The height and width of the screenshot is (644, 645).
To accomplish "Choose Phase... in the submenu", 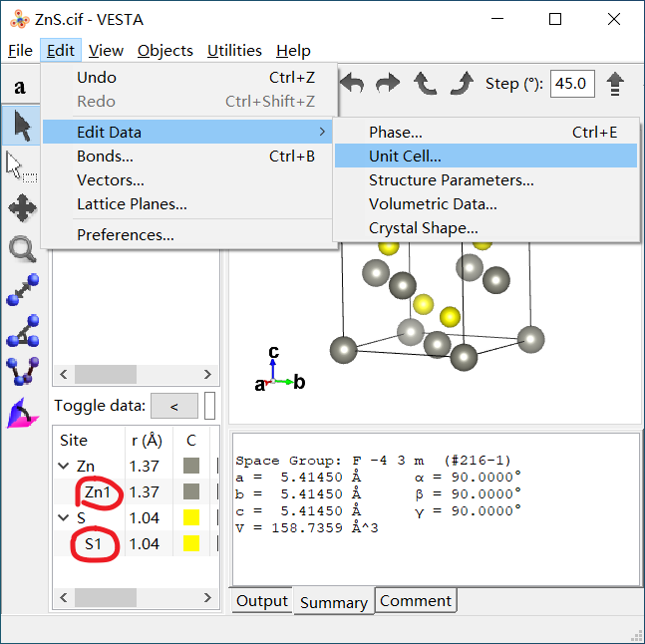I will point(485,132).
